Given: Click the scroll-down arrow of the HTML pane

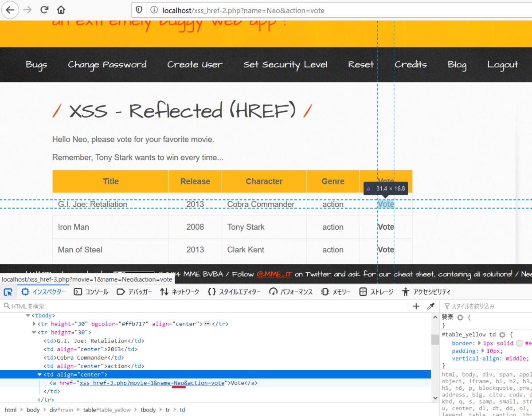Looking at the screenshot, I should coord(435,398).
